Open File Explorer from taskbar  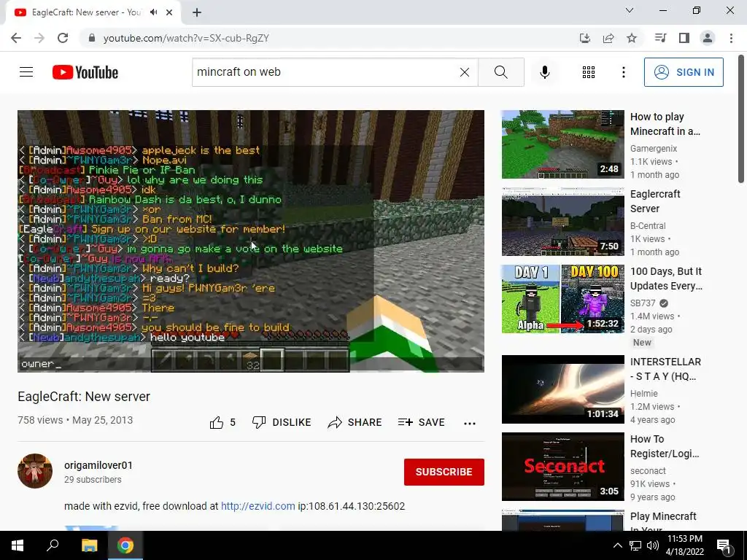(89, 545)
